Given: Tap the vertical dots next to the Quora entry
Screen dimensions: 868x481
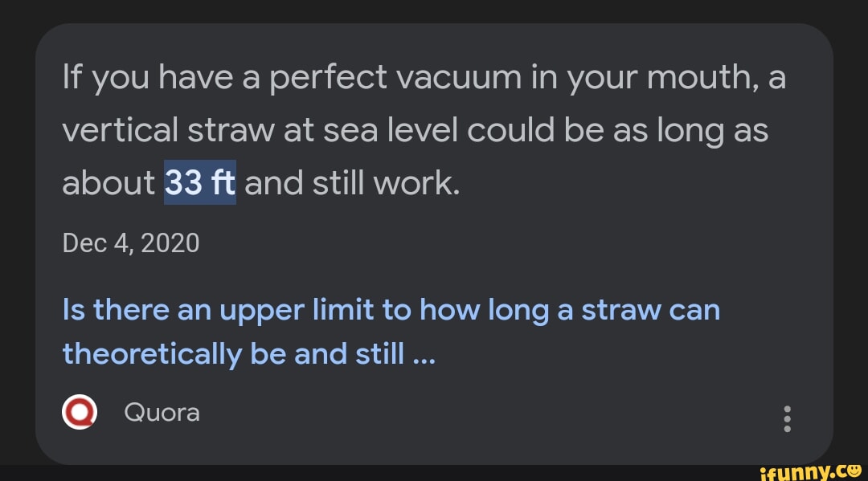Looking at the screenshot, I should tap(788, 420).
